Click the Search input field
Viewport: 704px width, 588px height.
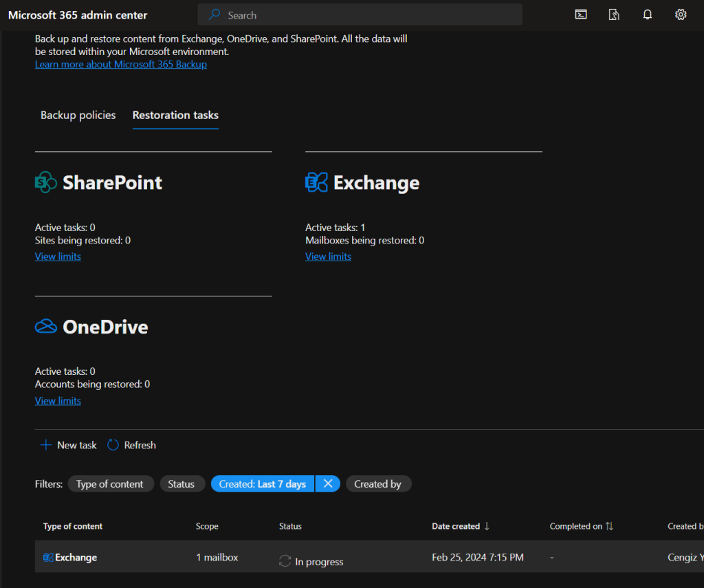pyautogui.click(x=360, y=14)
